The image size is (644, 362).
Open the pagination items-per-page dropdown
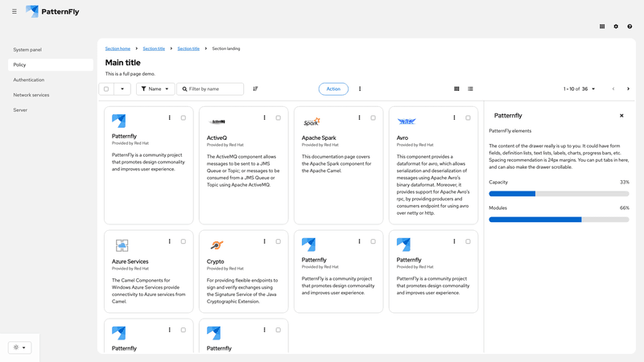(579, 88)
